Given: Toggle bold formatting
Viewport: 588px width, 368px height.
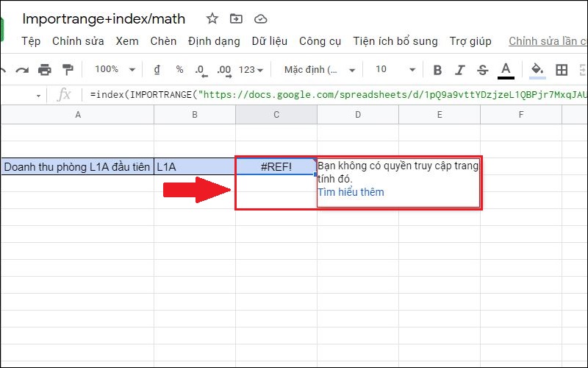Looking at the screenshot, I should (437, 70).
